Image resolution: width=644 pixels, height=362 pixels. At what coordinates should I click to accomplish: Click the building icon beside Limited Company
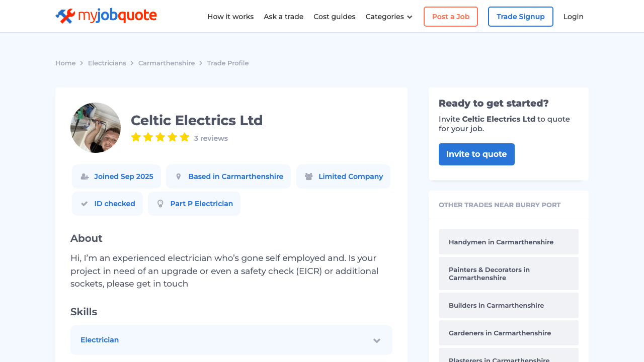coord(308,176)
